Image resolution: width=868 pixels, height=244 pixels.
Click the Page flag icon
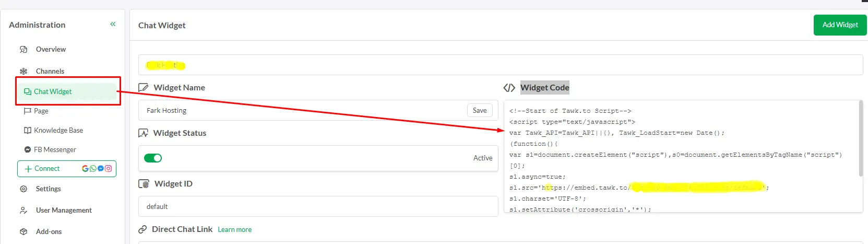[x=28, y=111]
